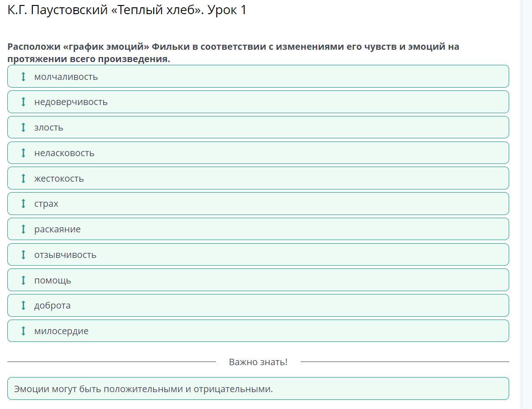Viewport: 532px width, 409px height.
Task: Click the hint box about positive and negative emotions
Action: pos(258,389)
